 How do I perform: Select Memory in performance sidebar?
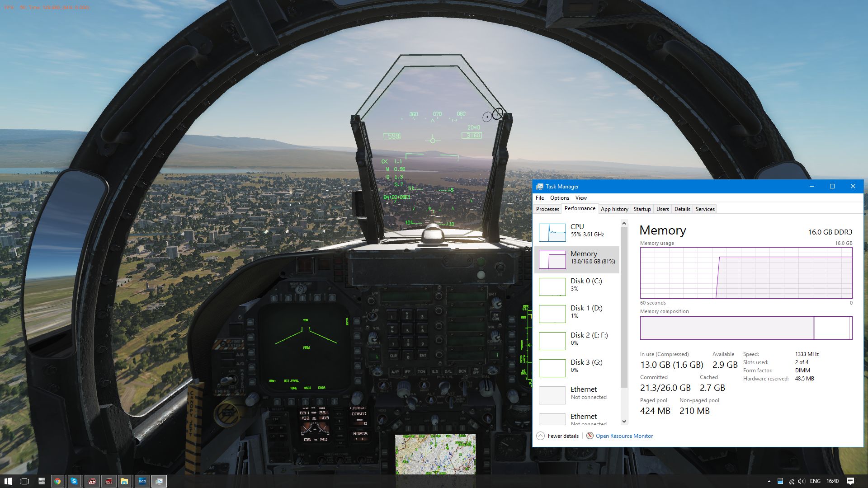[577, 259]
